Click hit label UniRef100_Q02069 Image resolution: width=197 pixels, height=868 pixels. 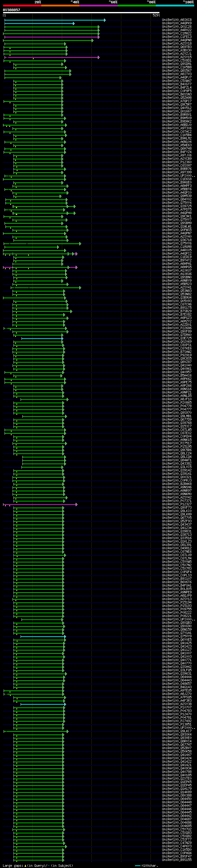point(177,342)
